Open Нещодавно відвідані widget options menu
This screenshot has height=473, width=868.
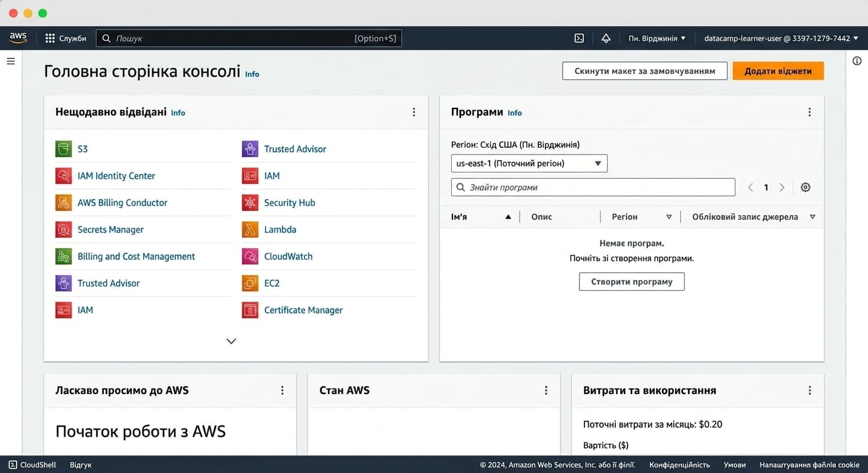pyautogui.click(x=414, y=112)
